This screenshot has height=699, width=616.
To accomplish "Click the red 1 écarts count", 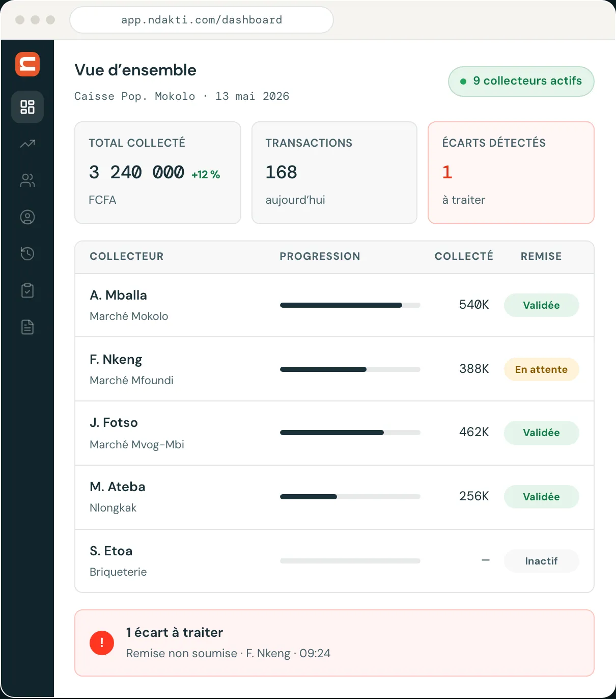I will click(447, 172).
